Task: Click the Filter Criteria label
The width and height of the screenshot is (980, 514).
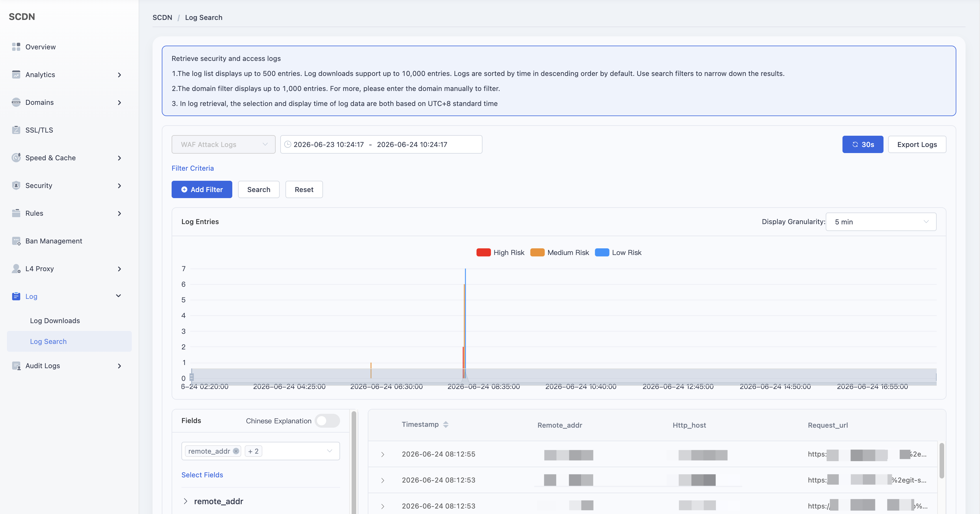Action: tap(192, 168)
